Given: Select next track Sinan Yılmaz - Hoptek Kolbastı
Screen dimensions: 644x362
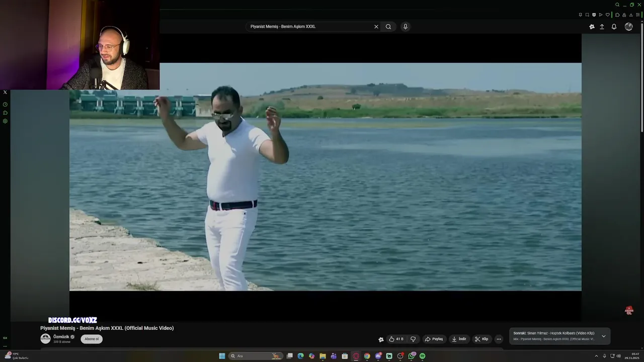Looking at the screenshot, I should pyautogui.click(x=554, y=333).
